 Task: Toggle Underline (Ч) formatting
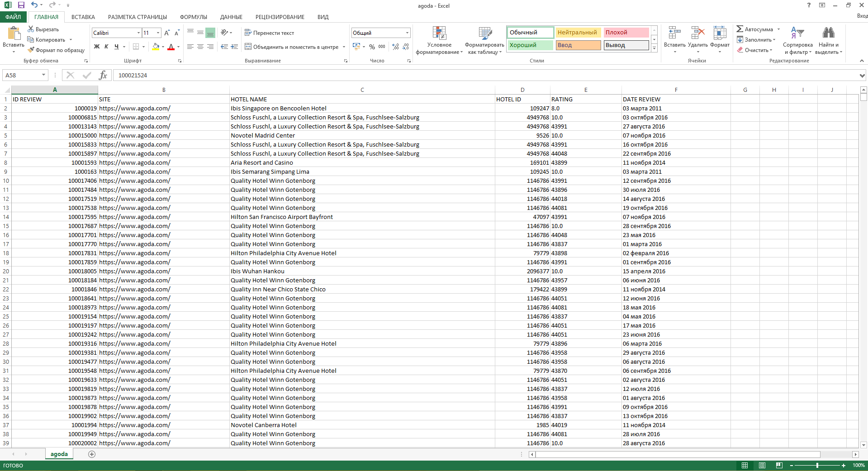116,47
